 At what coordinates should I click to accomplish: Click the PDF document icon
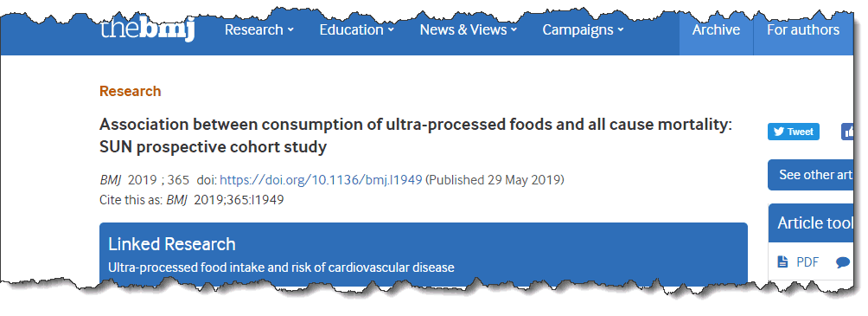point(782,262)
